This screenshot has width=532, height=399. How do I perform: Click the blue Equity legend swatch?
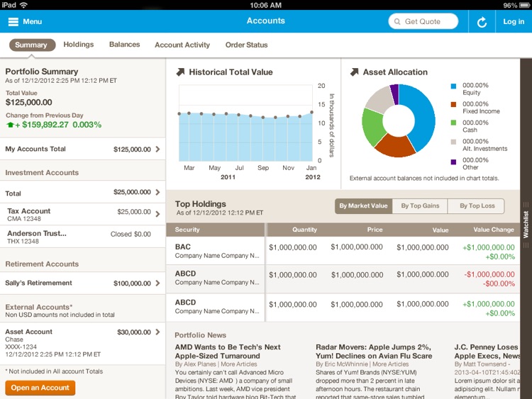pyautogui.click(x=453, y=86)
